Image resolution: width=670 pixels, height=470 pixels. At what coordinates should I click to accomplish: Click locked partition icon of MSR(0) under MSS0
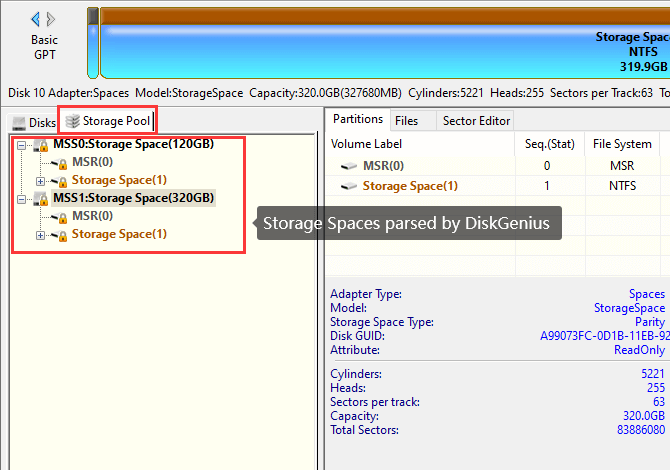(x=60, y=163)
